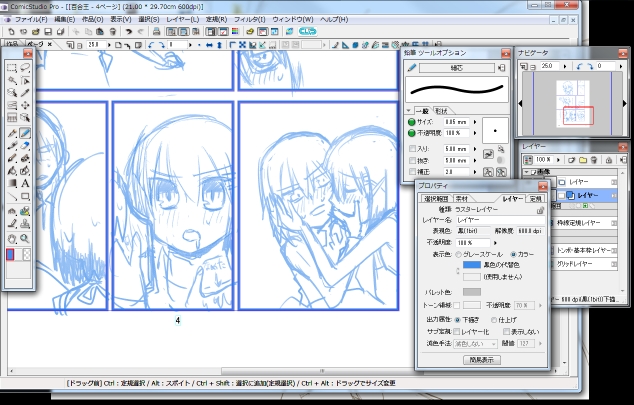This screenshot has height=405, width=634.
Task: Select the zoom magnifier tool
Action: (25, 238)
